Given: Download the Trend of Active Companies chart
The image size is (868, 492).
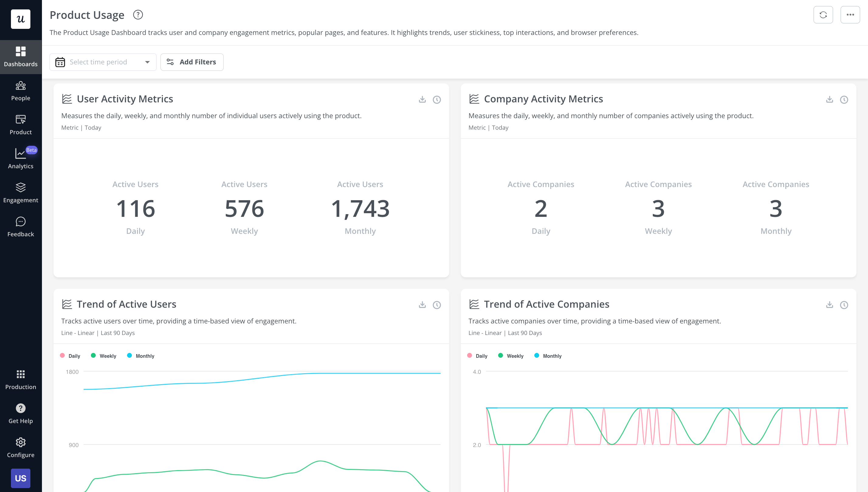Looking at the screenshot, I should pos(829,304).
